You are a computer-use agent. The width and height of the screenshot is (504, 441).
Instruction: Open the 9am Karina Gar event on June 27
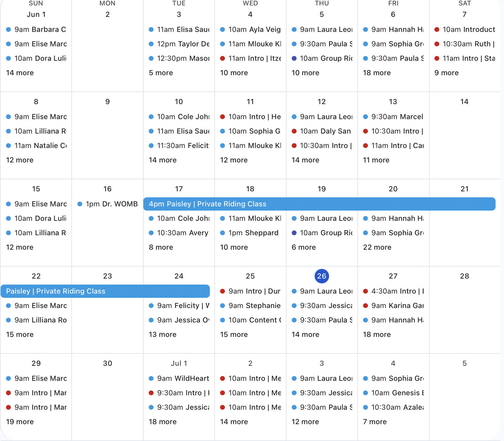397,306
